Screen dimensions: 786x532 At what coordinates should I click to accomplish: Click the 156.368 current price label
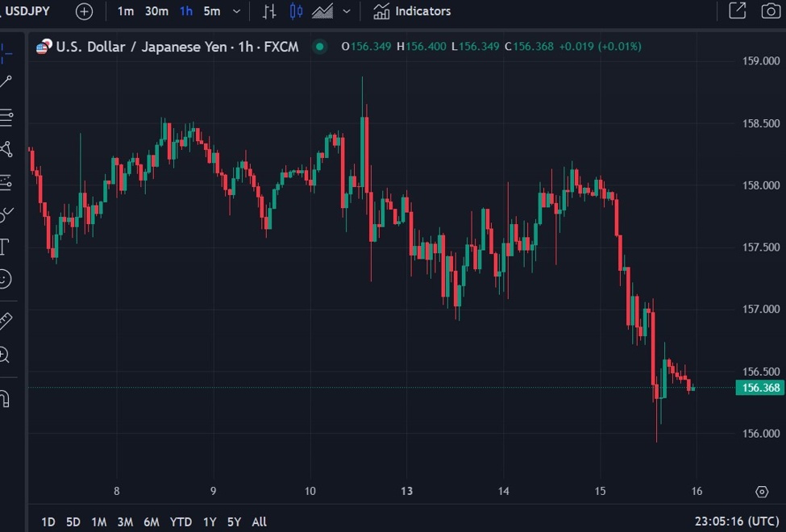tap(759, 388)
